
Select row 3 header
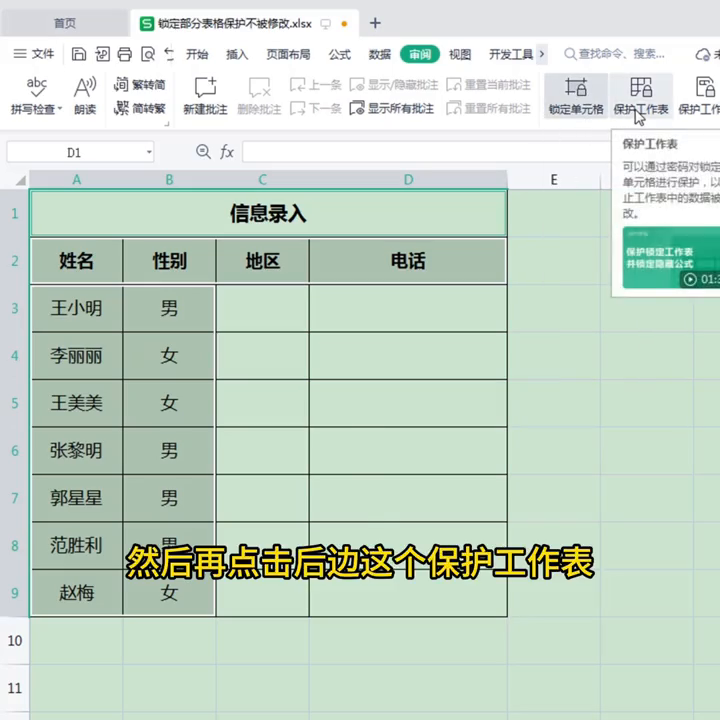coord(15,308)
